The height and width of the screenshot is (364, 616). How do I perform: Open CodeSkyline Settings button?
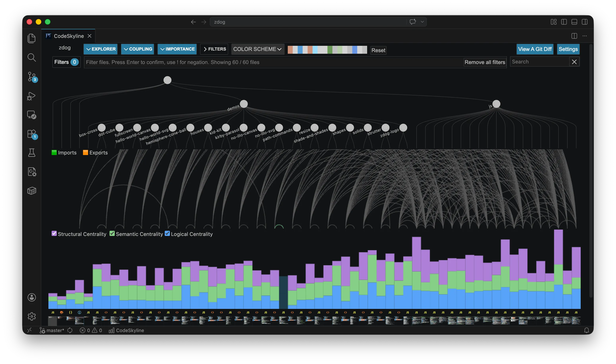pyautogui.click(x=568, y=49)
